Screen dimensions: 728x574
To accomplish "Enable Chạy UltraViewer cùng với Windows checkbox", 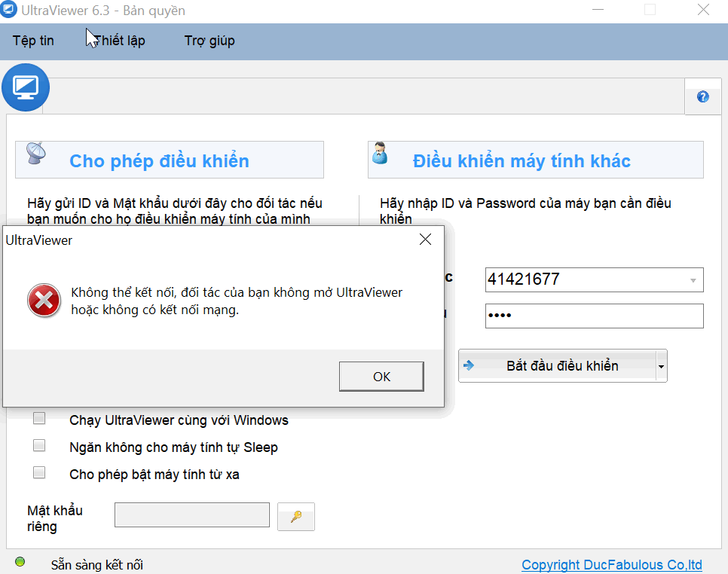I will point(39,418).
